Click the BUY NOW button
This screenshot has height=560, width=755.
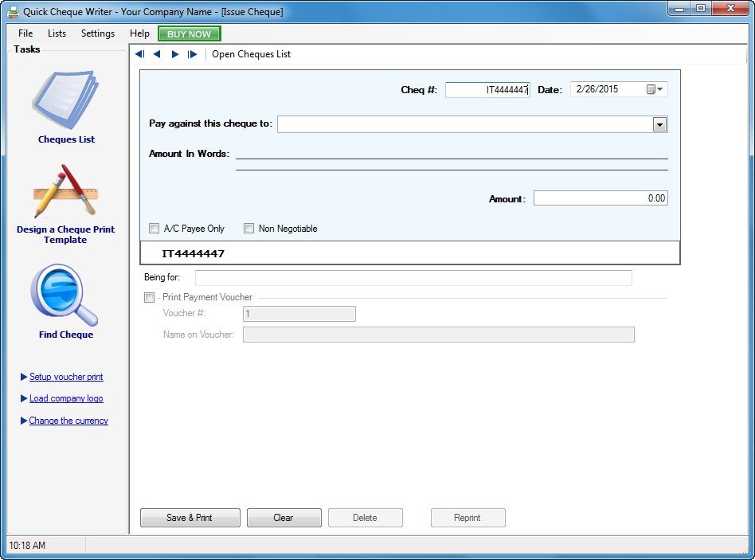click(188, 33)
